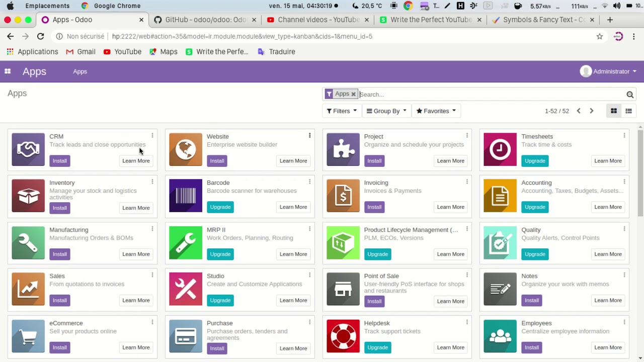Click Learn More for Invoicing
The width and height of the screenshot is (644, 362).
tap(450, 207)
